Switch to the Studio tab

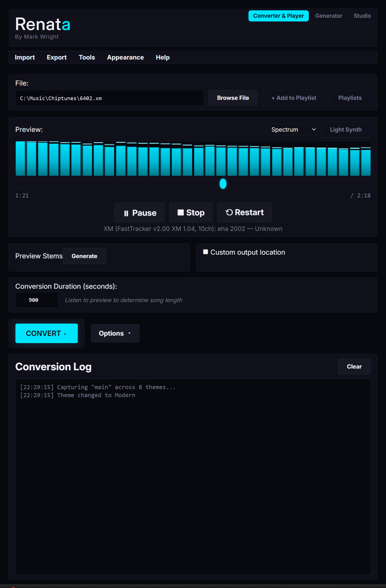pyautogui.click(x=362, y=16)
